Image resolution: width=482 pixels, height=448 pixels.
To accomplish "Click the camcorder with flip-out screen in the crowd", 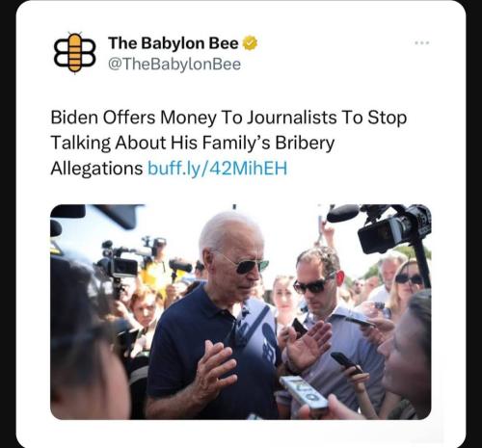I will (120, 263).
